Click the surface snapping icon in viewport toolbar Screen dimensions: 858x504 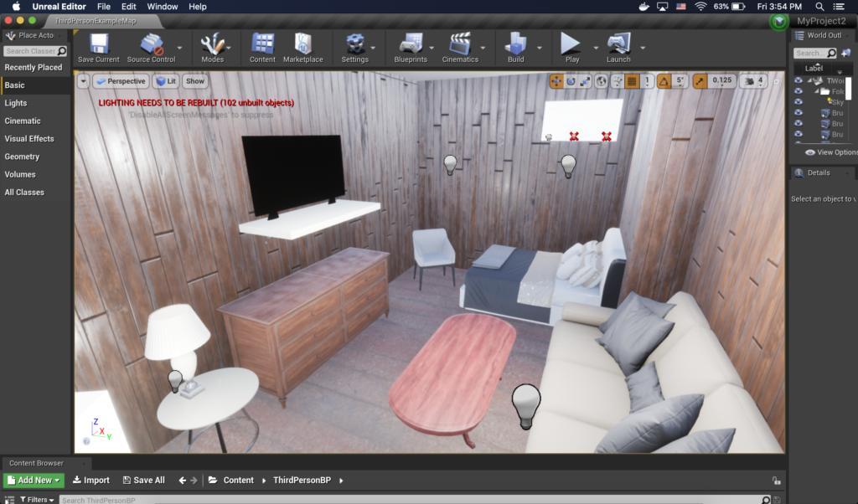618,81
